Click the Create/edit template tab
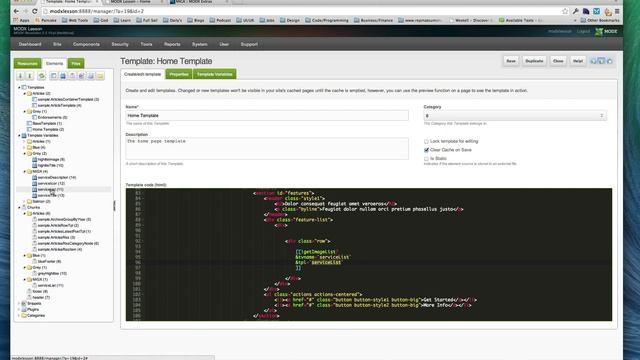This screenshot has width=640, height=360. 142,74
